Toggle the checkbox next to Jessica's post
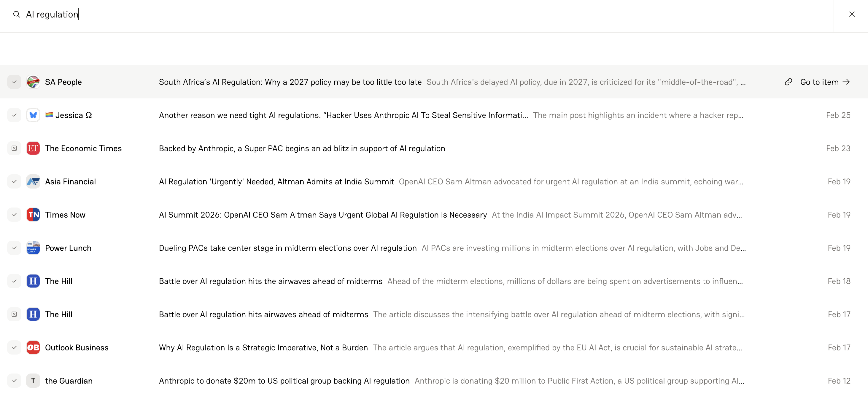 [14, 115]
